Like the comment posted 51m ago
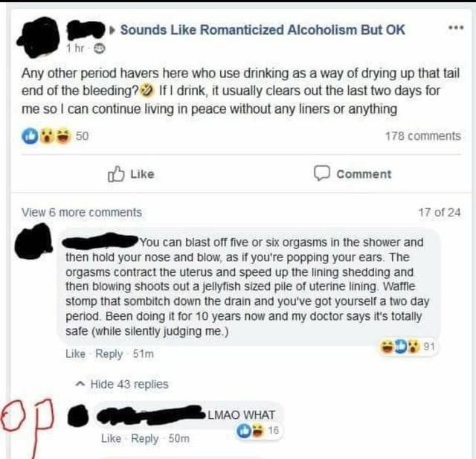 [x=75, y=353]
